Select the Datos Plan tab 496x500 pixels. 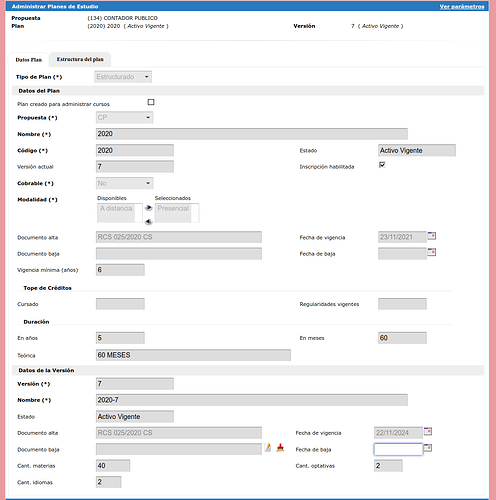pos(29,60)
